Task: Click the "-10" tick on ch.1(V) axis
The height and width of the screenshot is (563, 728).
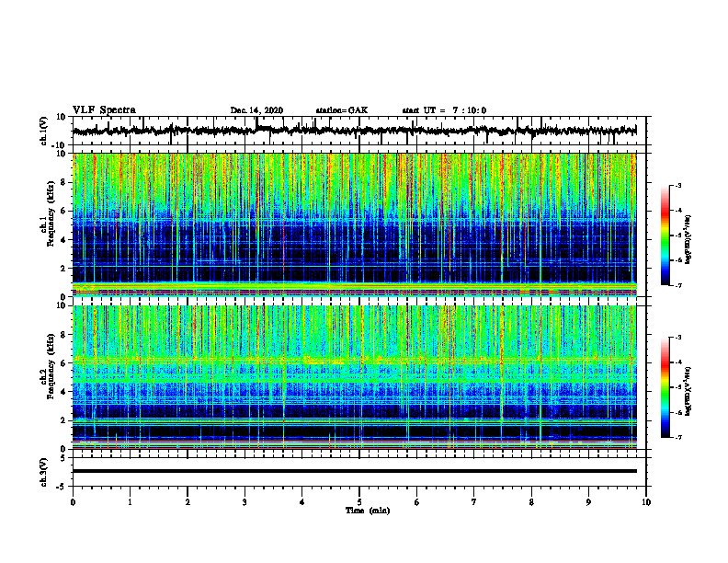Action: pyautogui.click(x=60, y=146)
